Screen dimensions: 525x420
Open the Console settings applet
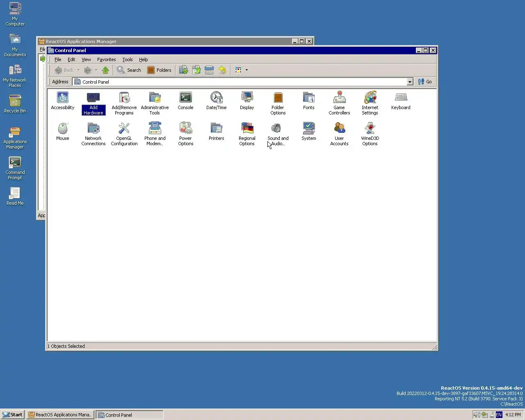tap(185, 101)
